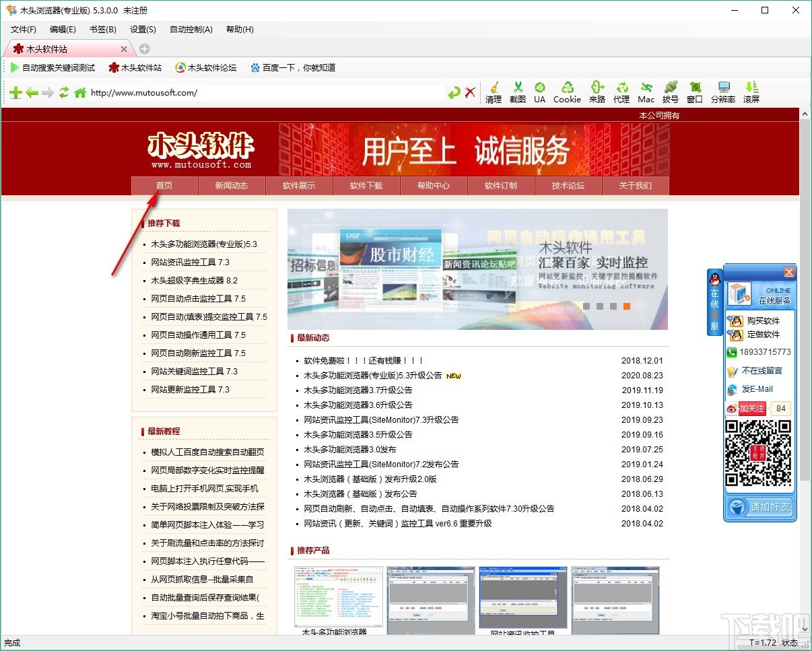Click 不在线留言 message link
Screen dimensions: 812x651
point(755,371)
